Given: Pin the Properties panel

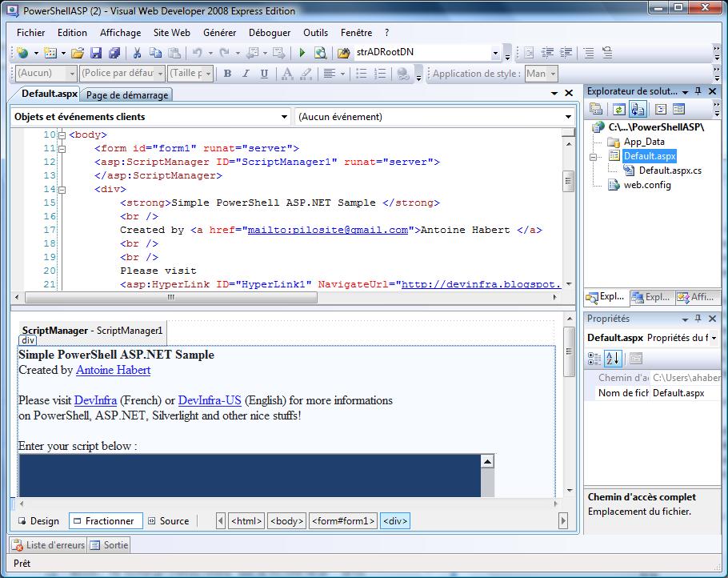Looking at the screenshot, I should pyautogui.click(x=698, y=319).
